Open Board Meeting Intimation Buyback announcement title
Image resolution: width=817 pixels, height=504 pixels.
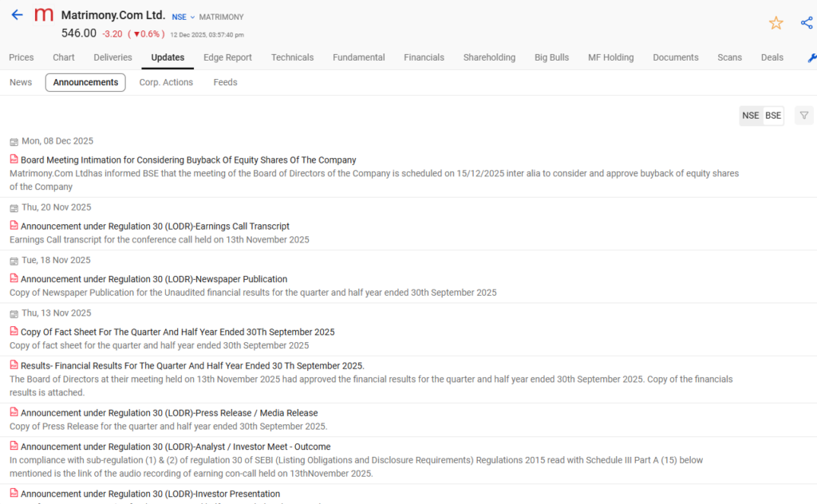188,159
